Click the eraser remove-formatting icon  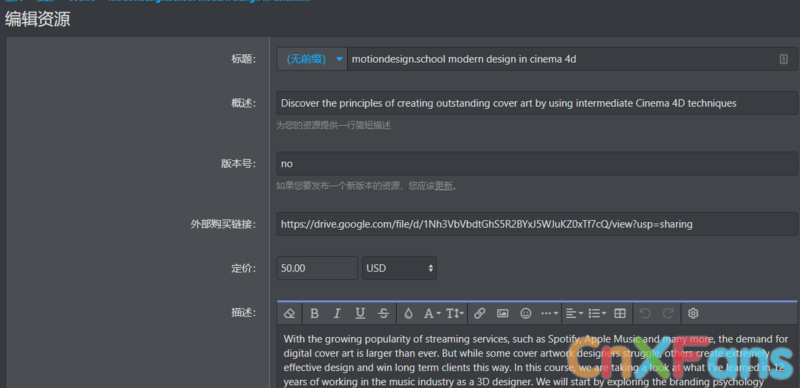[x=289, y=313]
